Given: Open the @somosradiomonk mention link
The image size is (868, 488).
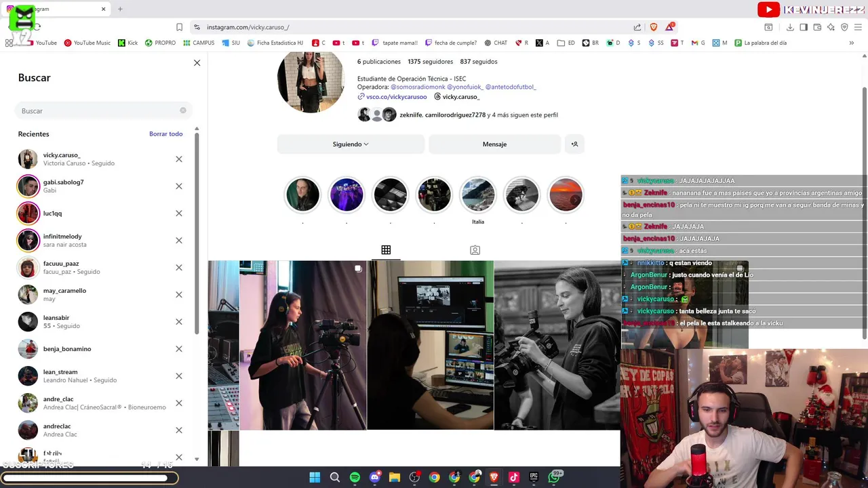Looking at the screenshot, I should coord(418,87).
